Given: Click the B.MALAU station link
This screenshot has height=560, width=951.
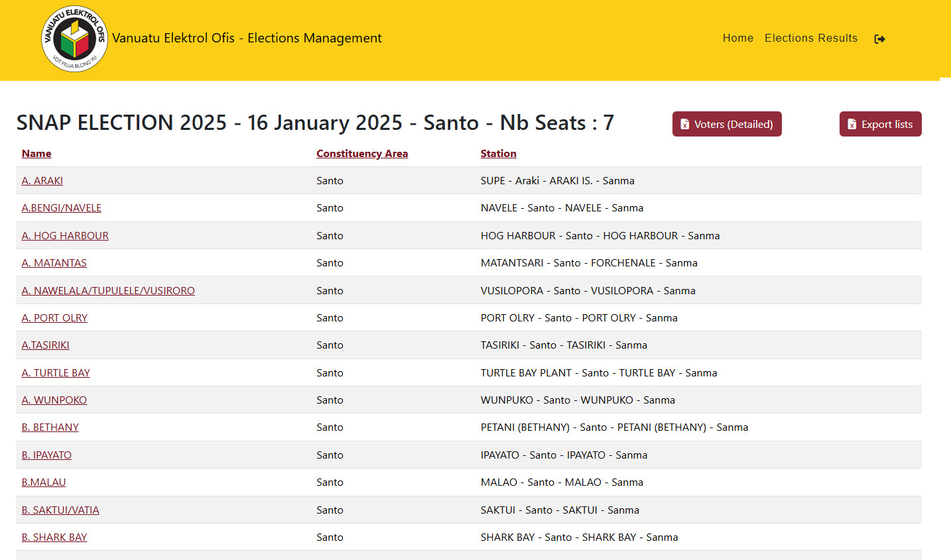Looking at the screenshot, I should [44, 482].
